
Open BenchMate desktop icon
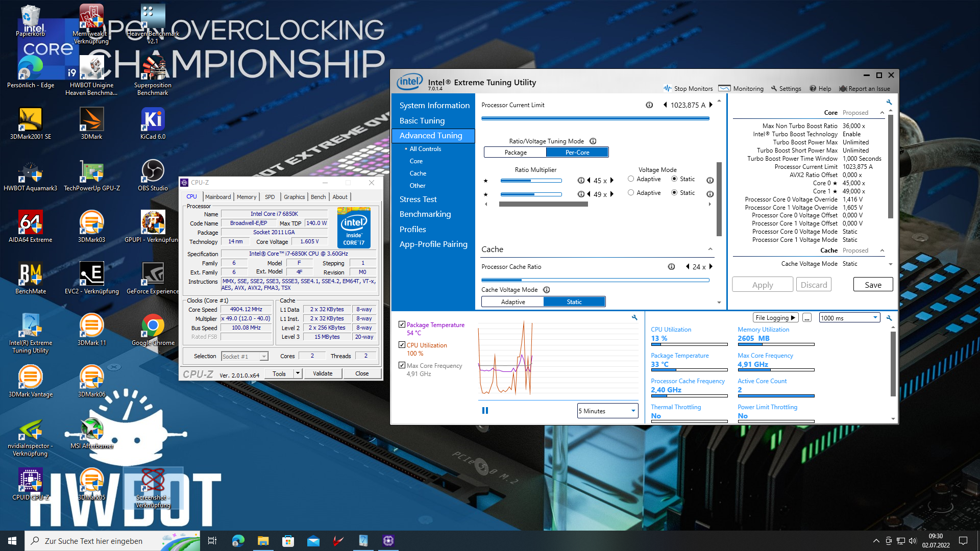(30, 278)
